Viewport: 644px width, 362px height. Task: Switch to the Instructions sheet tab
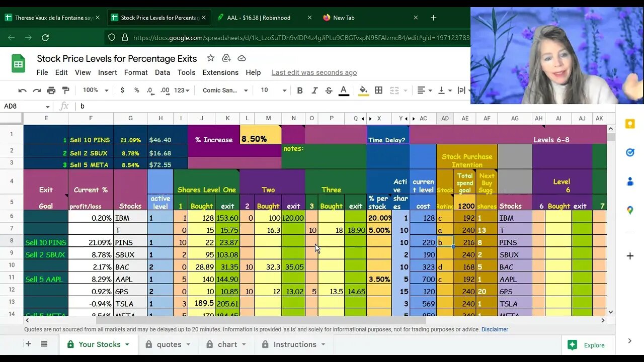point(294,344)
